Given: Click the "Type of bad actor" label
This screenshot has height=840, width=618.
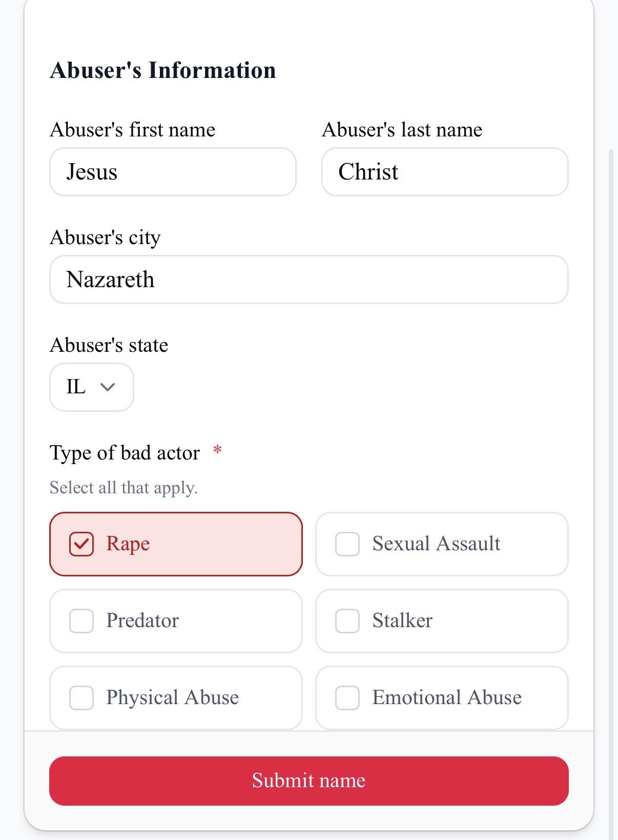Looking at the screenshot, I should pyautogui.click(x=125, y=453).
